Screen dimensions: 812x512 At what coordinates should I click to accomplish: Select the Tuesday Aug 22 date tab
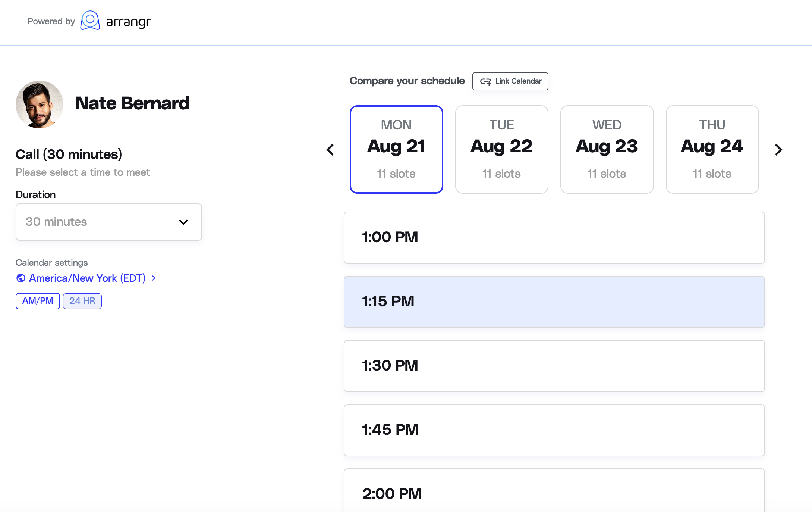tap(501, 149)
